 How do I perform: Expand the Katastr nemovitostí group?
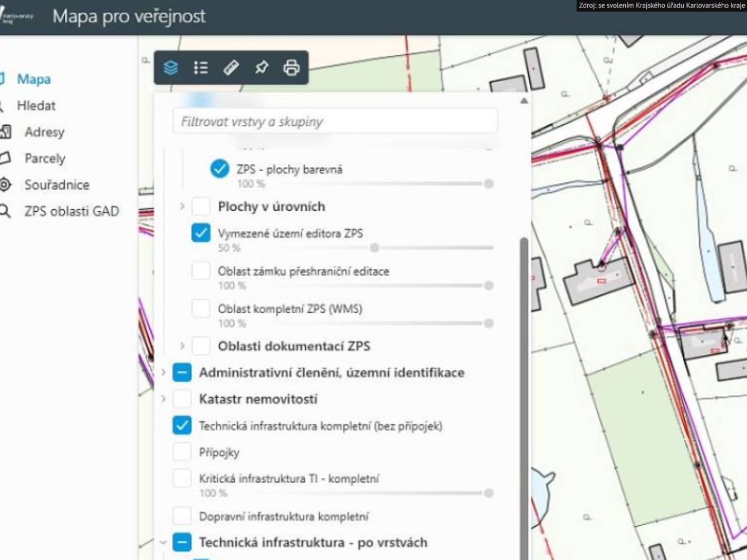pyautogui.click(x=163, y=399)
